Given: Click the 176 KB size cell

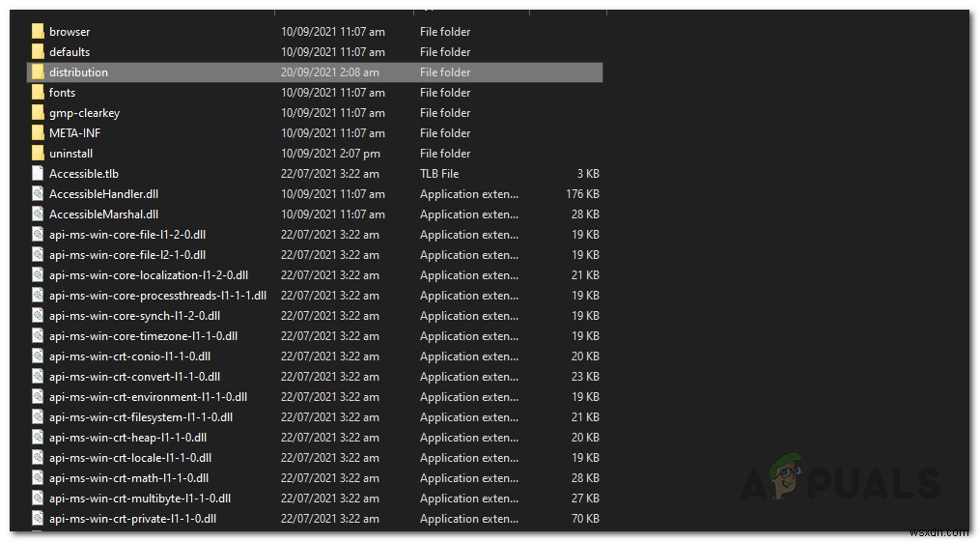Looking at the screenshot, I should 582,194.
